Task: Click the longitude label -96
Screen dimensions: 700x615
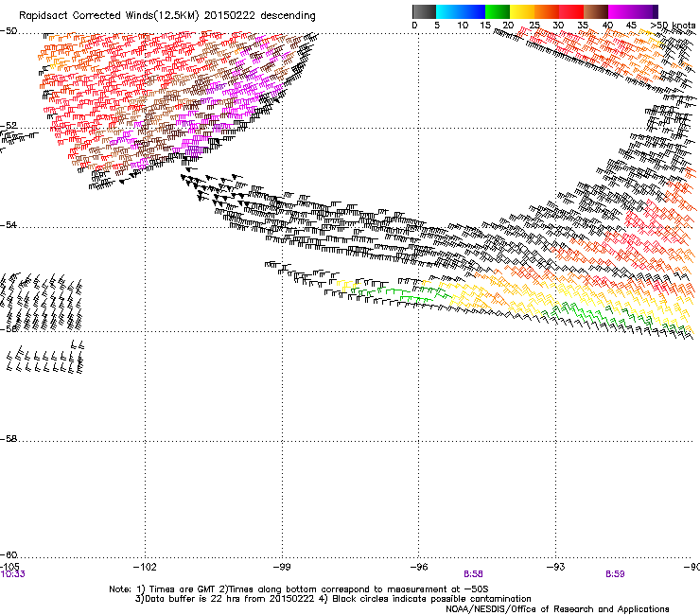Action: pos(419,567)
